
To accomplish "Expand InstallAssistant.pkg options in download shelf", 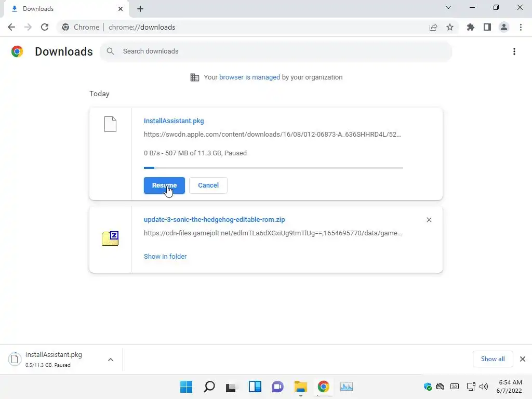I will pos(111,360).
